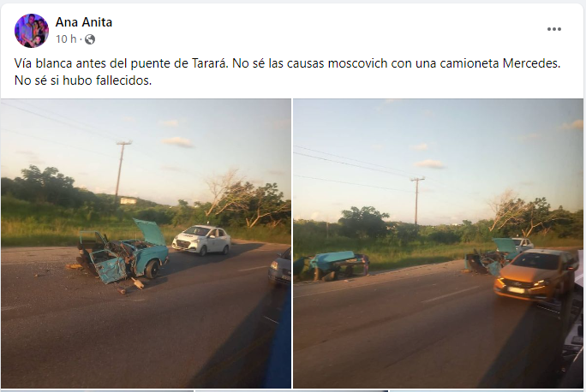Image resolution: width=586 pixels, height=392 pixels.
Task: Click the utility pole in the left photo
Action: pyautogui.click(x=121, y=169)
